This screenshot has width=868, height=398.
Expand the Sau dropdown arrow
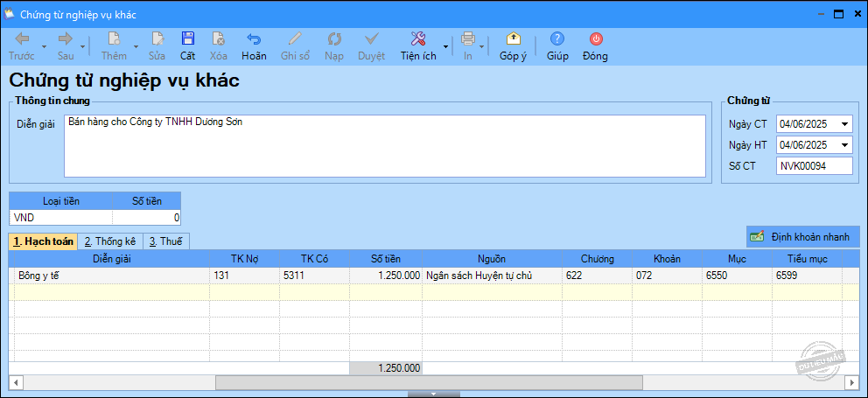[83, 46]
